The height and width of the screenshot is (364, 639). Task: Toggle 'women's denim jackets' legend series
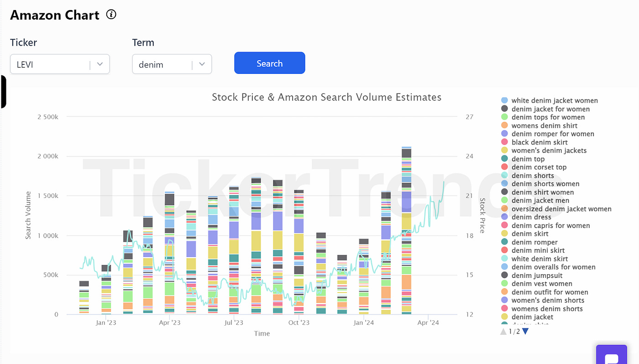point(544,151)
